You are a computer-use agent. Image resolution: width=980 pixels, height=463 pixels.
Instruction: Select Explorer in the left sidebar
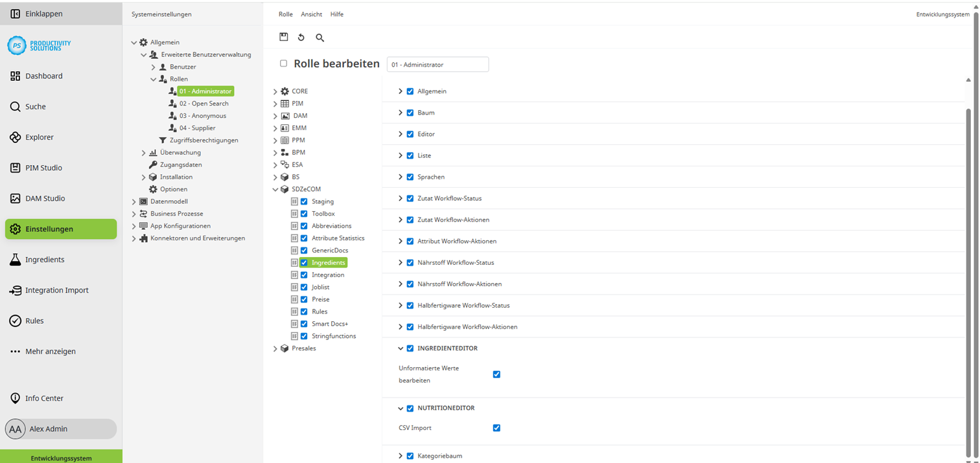coord(41,137)
